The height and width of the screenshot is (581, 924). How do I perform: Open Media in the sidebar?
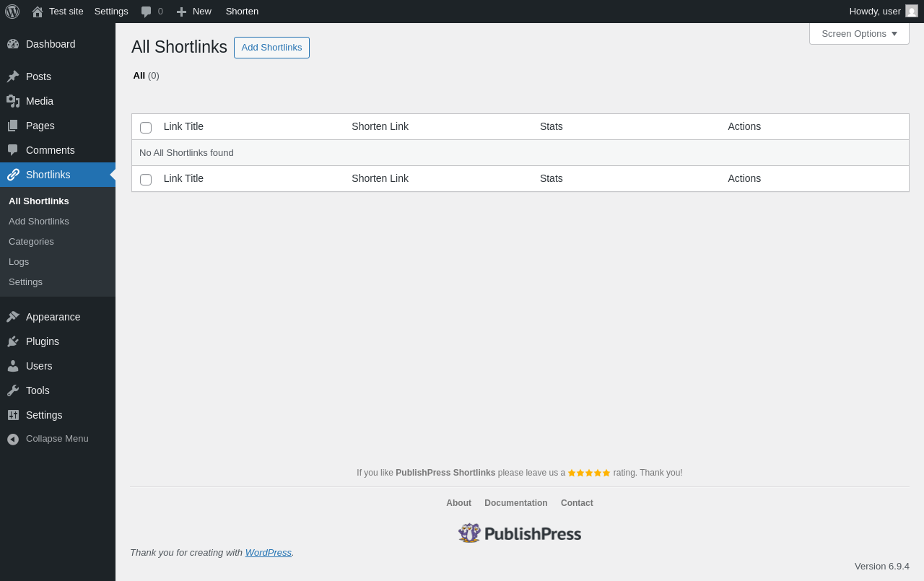coord(58,101)
